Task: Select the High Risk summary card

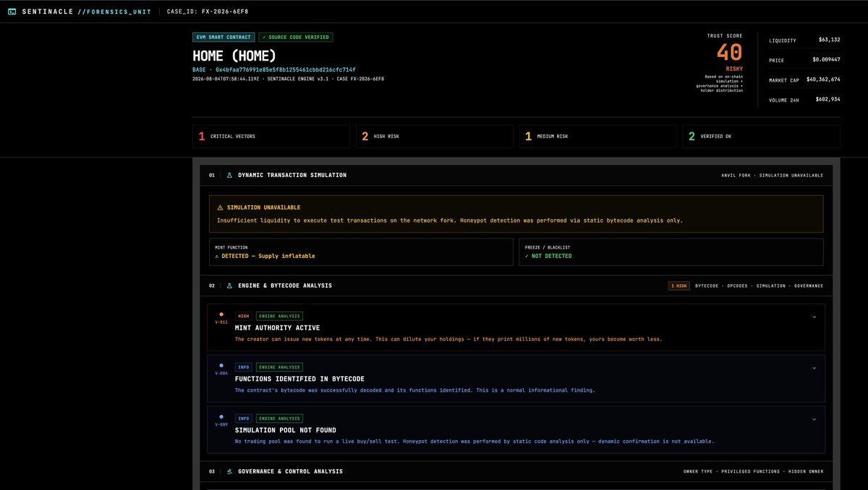Action: (435, 136)
